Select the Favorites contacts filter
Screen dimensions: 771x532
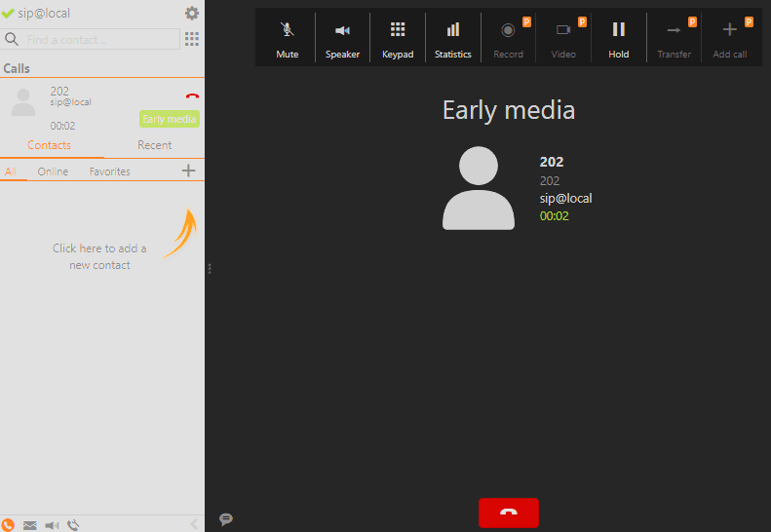109,171
